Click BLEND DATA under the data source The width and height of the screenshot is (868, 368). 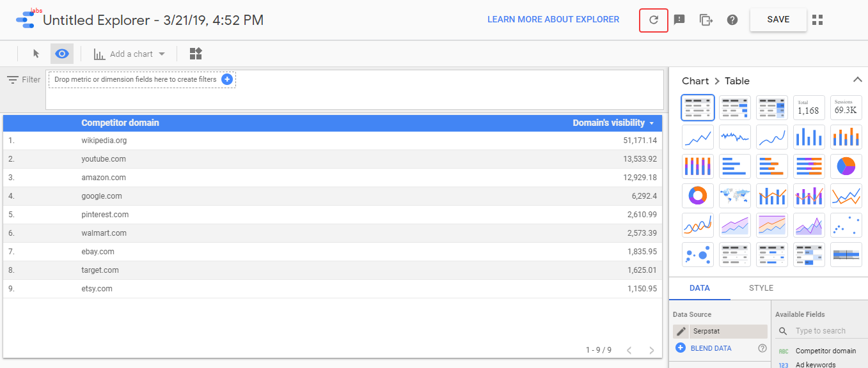click(711, 348)
